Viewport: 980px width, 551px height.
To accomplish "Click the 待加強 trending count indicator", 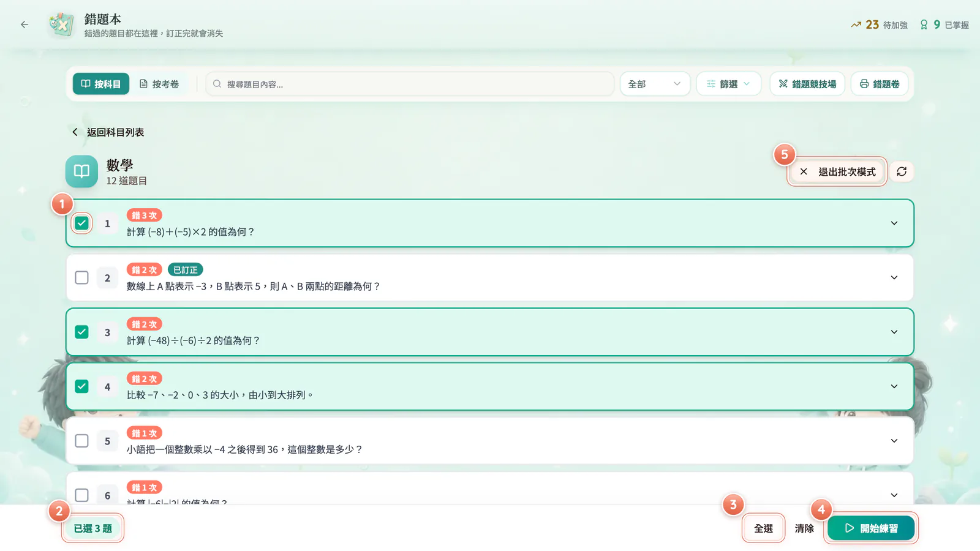I will (x=879, y=24).
